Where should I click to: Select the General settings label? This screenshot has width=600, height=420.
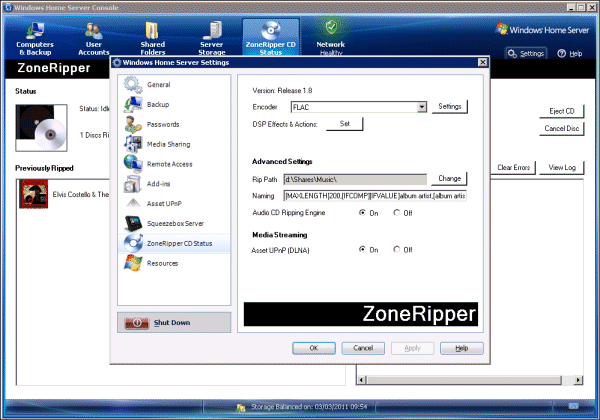pos(158,85)
